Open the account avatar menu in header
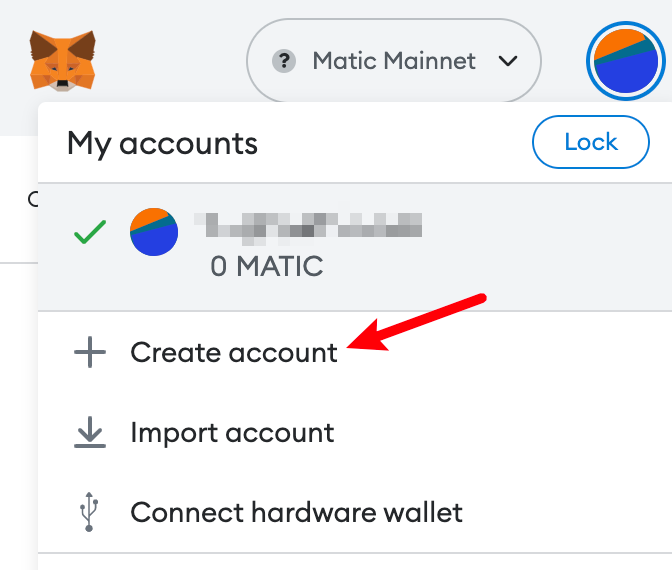This screenshot has width=672, height=570. [625, 60]
